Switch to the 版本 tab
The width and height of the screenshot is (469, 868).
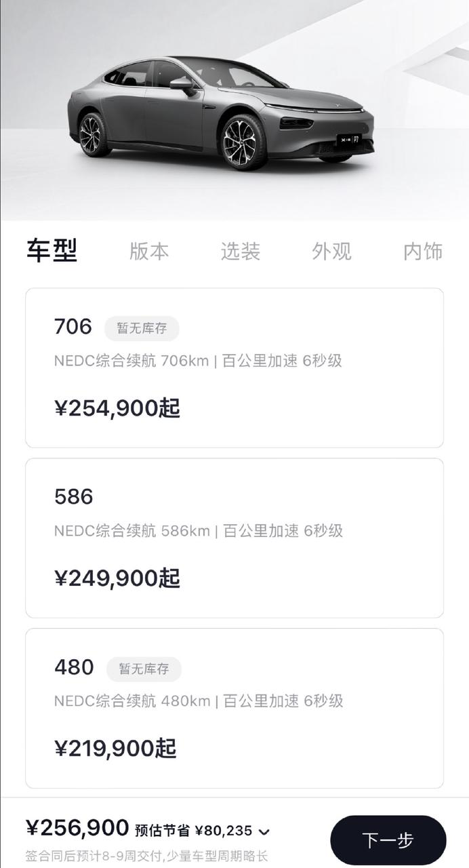[x=149, y=251]
